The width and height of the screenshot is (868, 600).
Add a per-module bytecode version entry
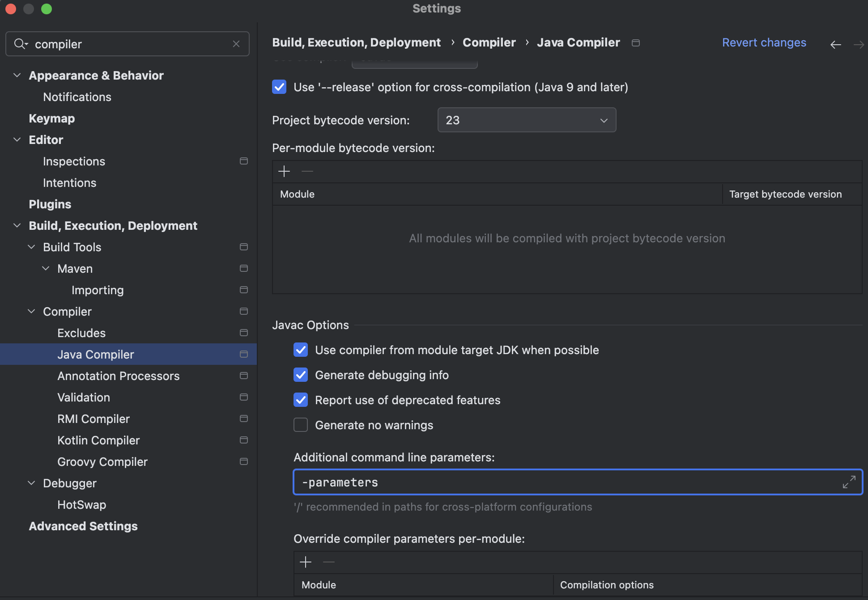pyautogui.click(x=284, y=171)
